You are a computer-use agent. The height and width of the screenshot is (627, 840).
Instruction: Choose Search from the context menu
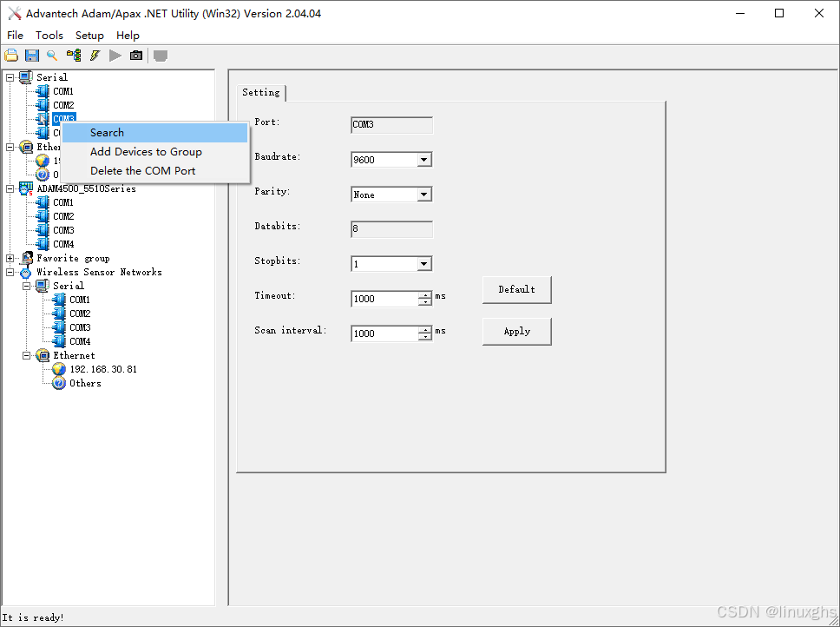coord(154,133)
